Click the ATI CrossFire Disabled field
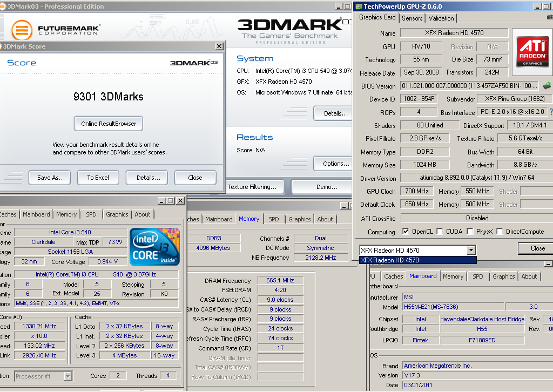 477,218
